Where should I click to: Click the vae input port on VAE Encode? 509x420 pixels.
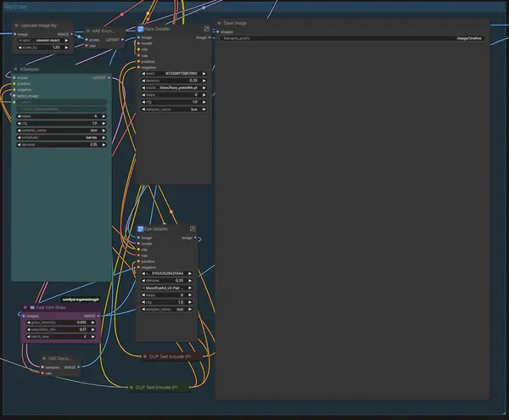click(x=87, y=46)
